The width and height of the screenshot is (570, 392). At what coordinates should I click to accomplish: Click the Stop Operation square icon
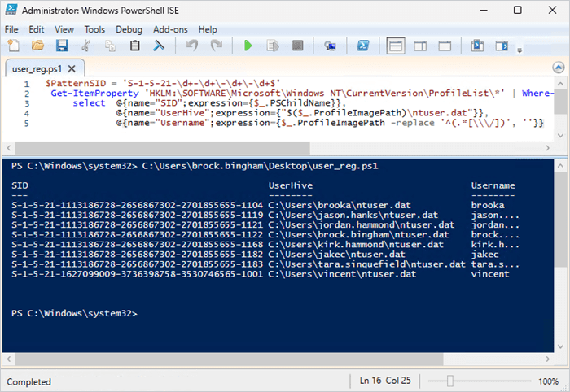point(298,46)
